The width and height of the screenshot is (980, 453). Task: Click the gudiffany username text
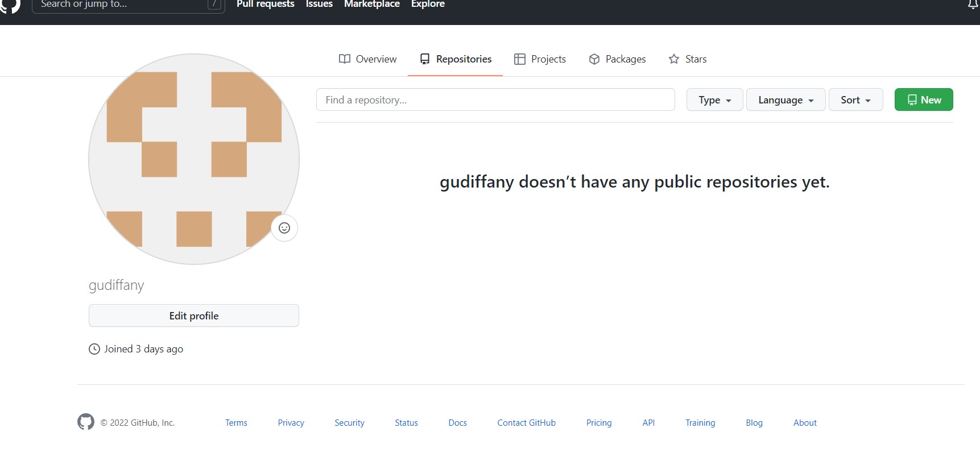click(x=117, y=285)
